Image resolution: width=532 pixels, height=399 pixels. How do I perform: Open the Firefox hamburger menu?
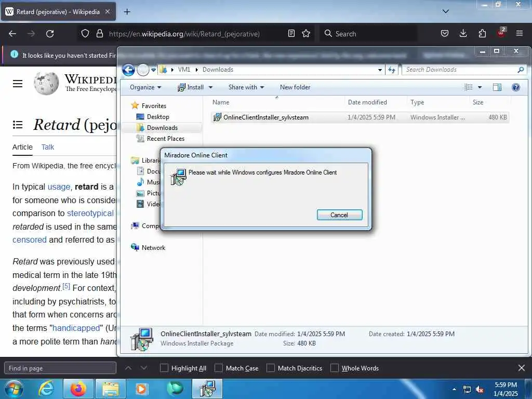(x=520, y=34)
